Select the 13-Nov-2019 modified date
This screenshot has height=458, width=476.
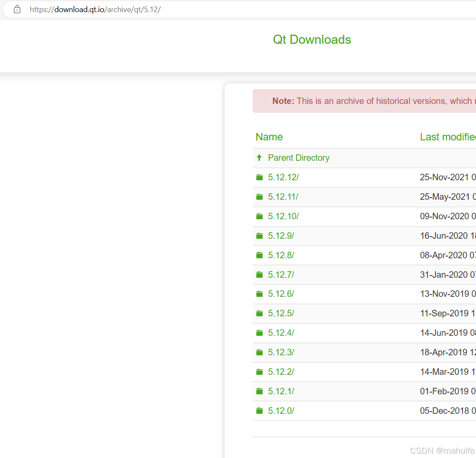tap(444, 294)
